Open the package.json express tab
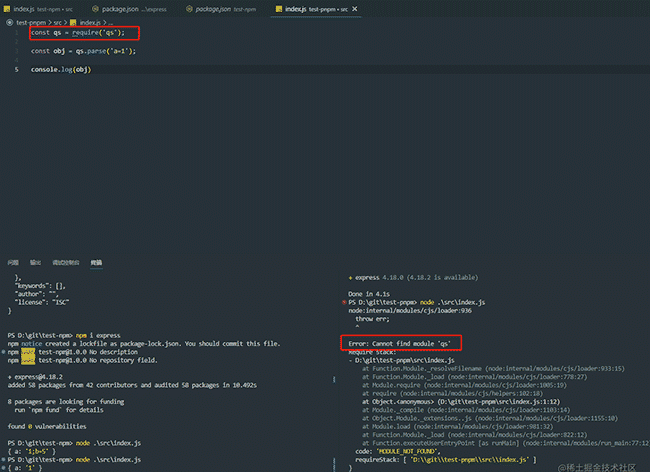 (x=129, y=9)
